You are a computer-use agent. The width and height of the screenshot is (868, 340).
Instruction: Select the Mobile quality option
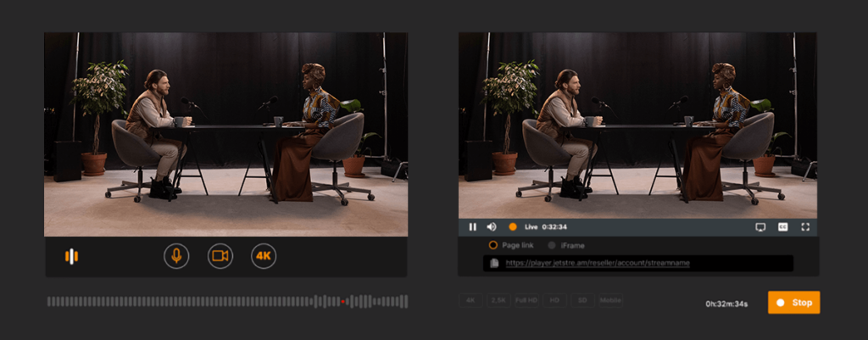tap(609, 300)
